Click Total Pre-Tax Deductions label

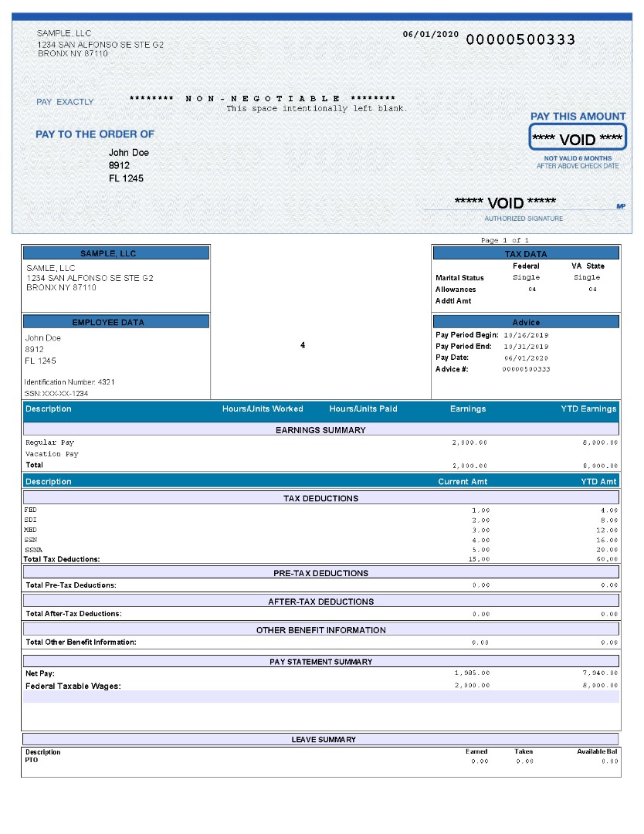point(71,585)
